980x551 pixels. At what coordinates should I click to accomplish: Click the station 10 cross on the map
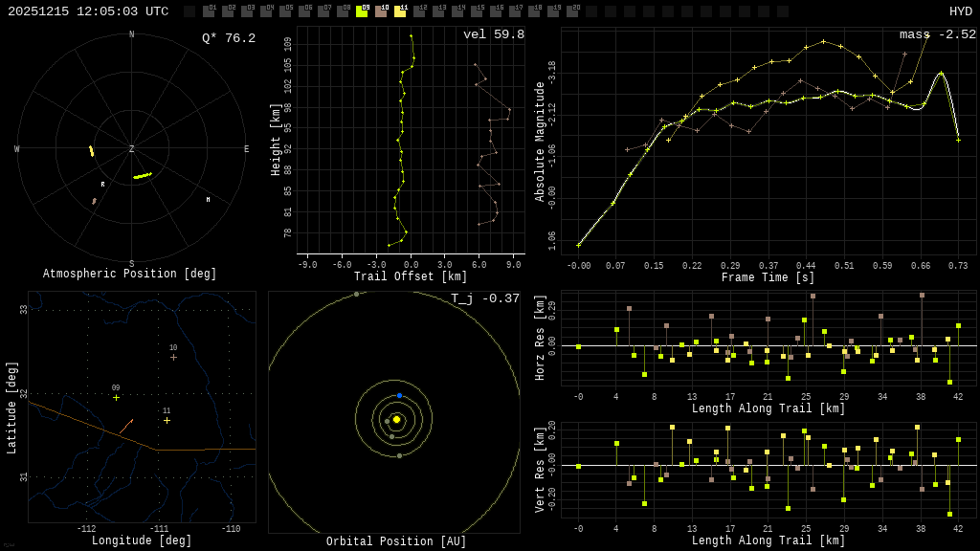tap(173, 357)
